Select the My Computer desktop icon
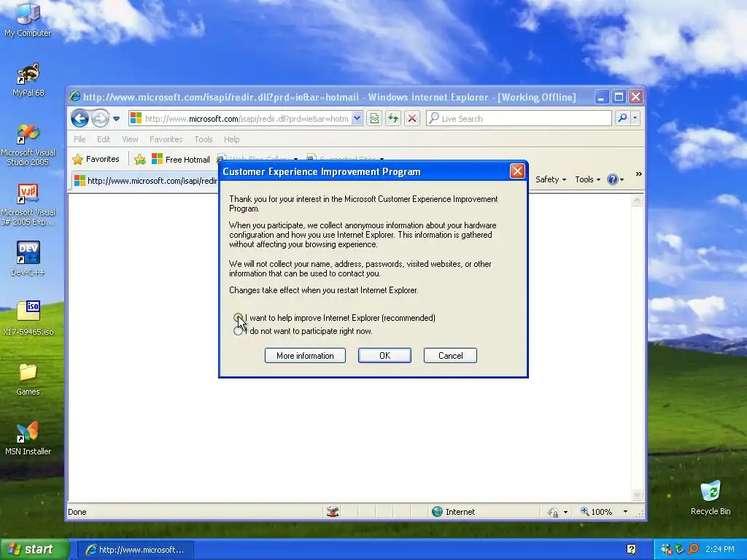The width and height of the screenshot is (747, 560). point(28,20)
